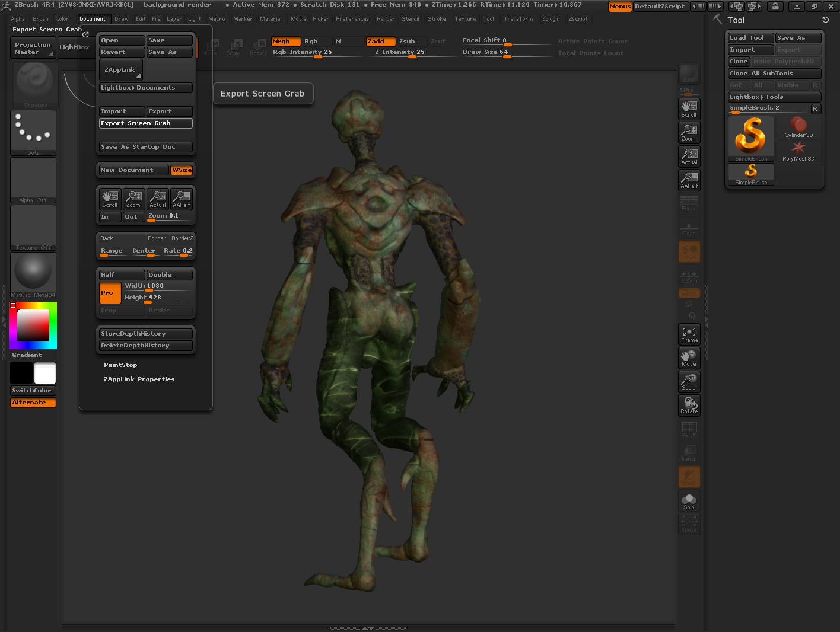Open the Transform menu
The width and height of the screenshot is (840, 632).
518,19
